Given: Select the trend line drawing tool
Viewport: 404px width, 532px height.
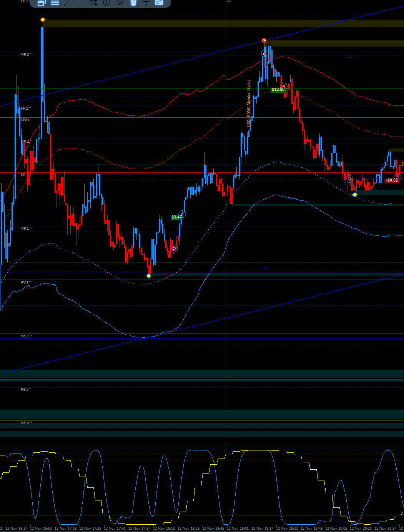Looking at the screenshot, I should point(68,2).
